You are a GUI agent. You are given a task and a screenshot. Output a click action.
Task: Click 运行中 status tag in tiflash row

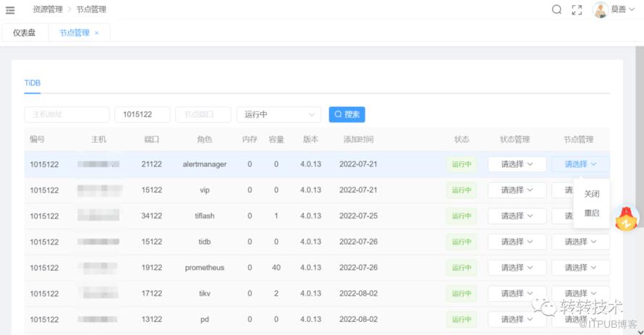tap(462, 216)
